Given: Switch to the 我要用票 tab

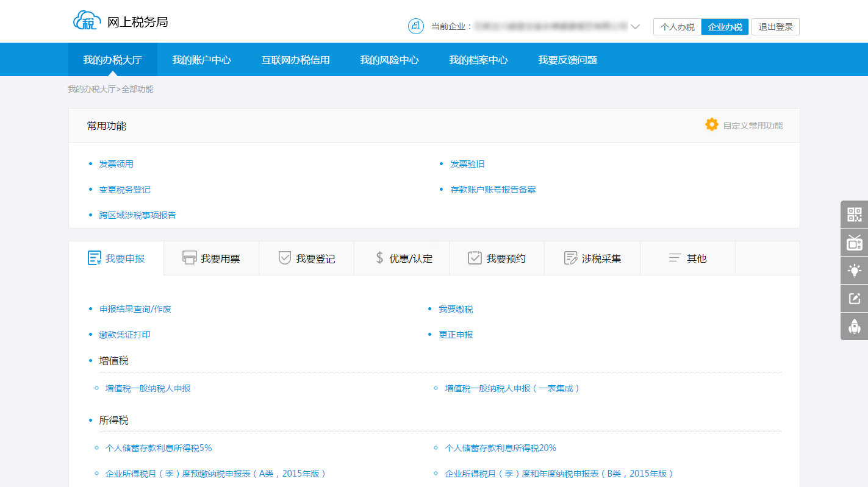Looking at the screenshot, I should point(212,258).
